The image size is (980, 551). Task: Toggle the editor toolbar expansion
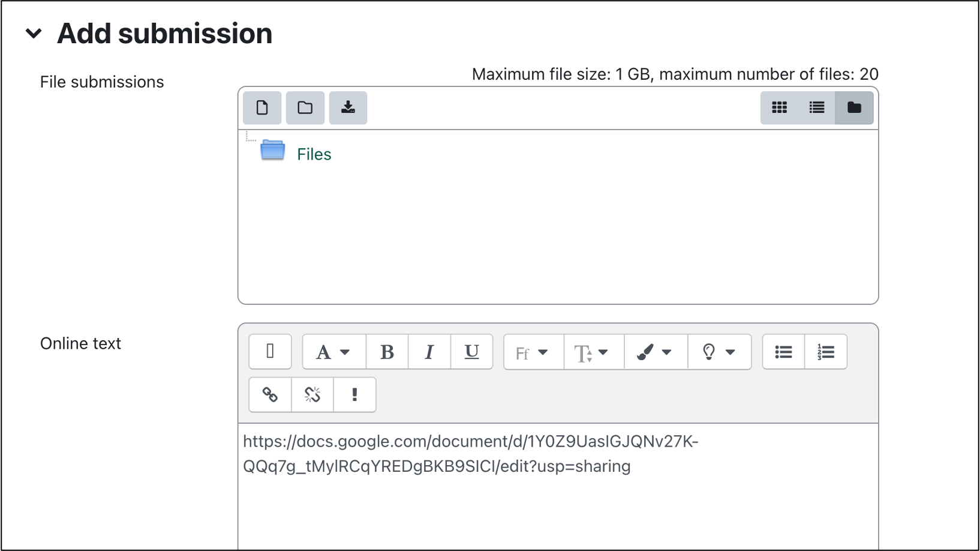click(270, 352)
